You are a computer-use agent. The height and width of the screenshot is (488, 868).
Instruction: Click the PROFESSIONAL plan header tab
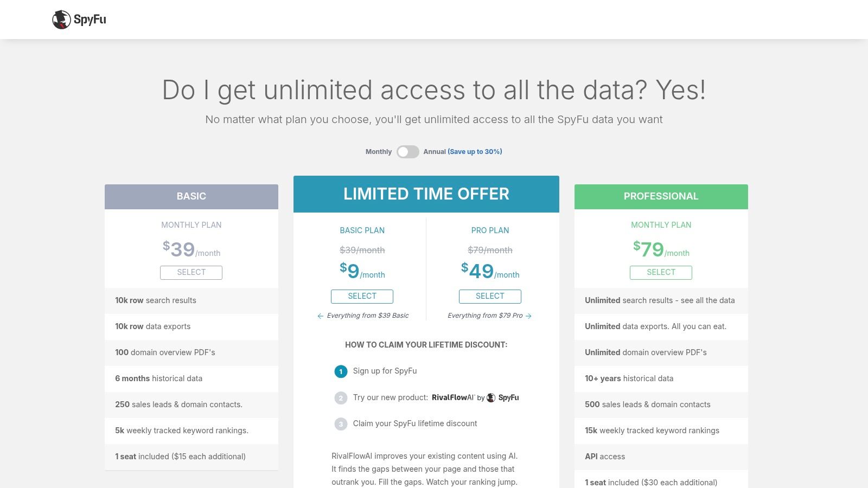point(661,196)
